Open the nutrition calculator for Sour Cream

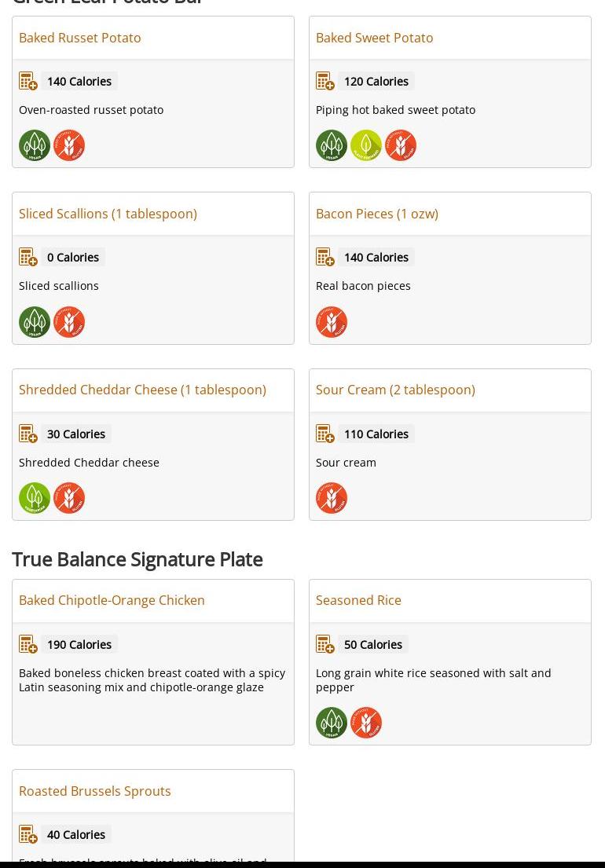tap(325, 434)
